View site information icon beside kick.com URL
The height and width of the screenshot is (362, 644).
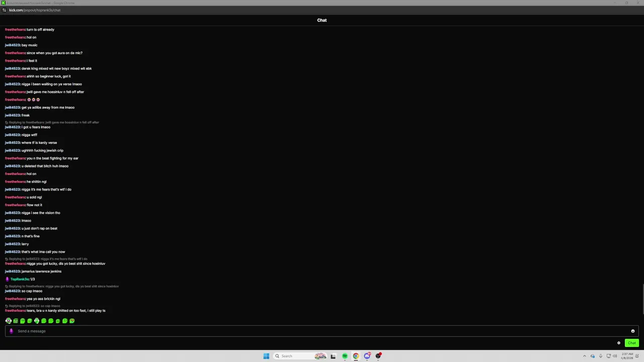click(x=4, y=10)
